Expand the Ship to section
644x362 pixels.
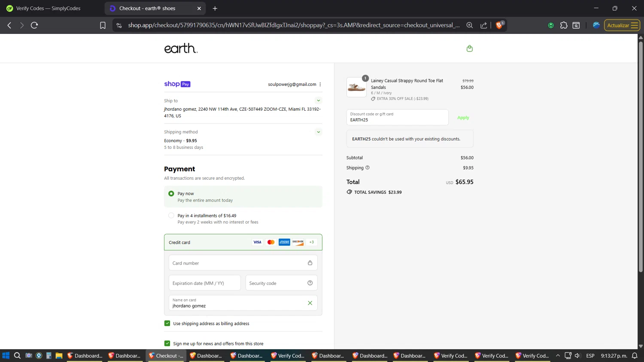coord(319,100)
